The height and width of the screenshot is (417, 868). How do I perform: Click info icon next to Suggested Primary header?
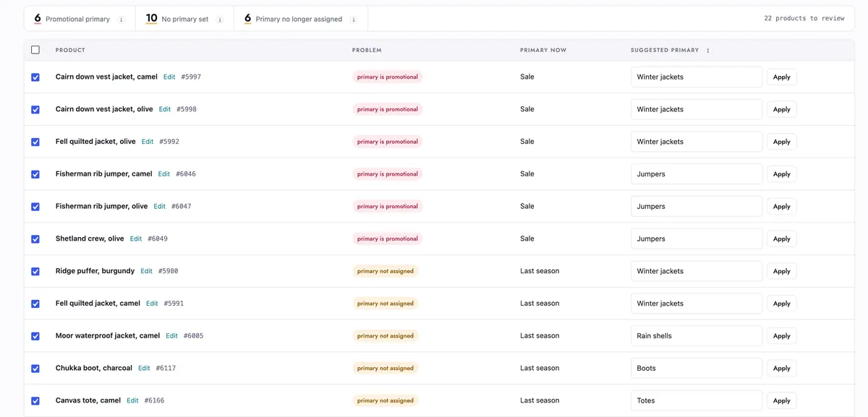tap(708, 51)
